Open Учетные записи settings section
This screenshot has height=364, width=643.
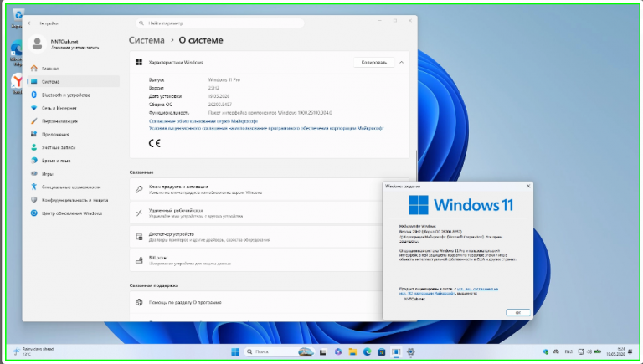click(x=74, y=147)
